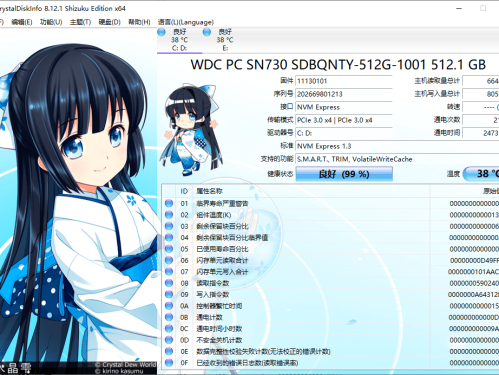Click status orb for attribute 08
Screen dimensions: 499x375
point(169,283)
